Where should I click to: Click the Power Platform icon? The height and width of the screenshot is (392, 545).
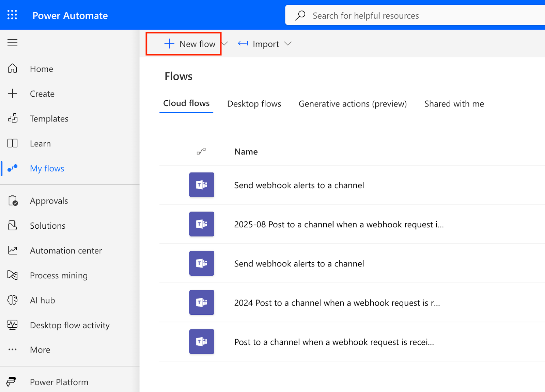coord(11,382)
